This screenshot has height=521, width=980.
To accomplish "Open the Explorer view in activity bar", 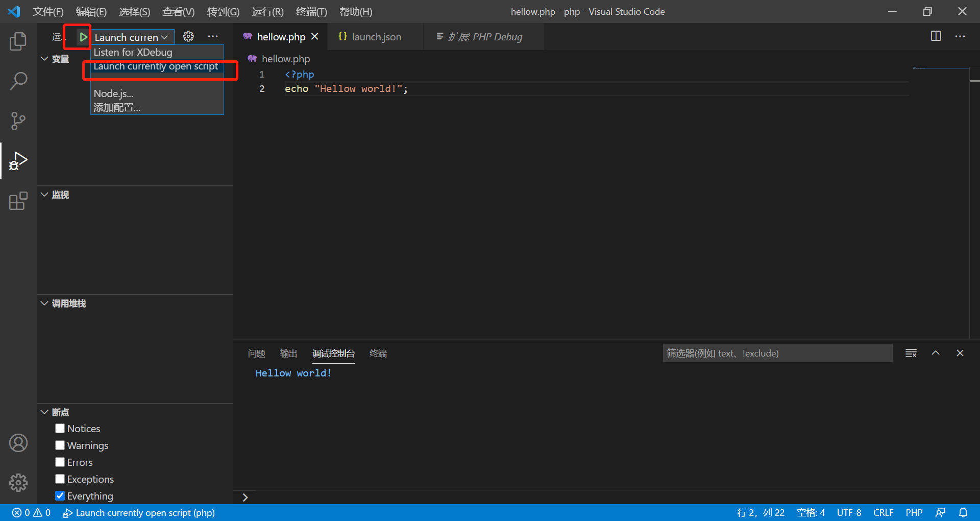I will coord(18,41).
